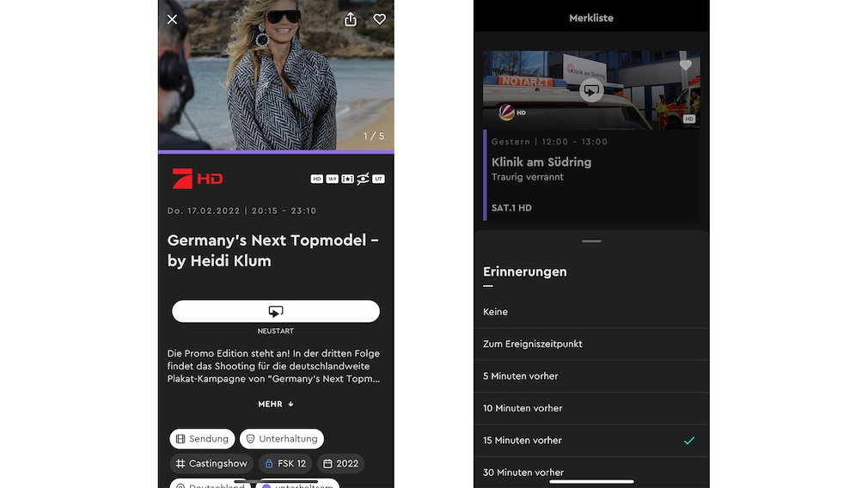This screenshot has width=868, height=488.
Task: Add Germany's Next Topmodel to favorites
Action: click(379, 20)
